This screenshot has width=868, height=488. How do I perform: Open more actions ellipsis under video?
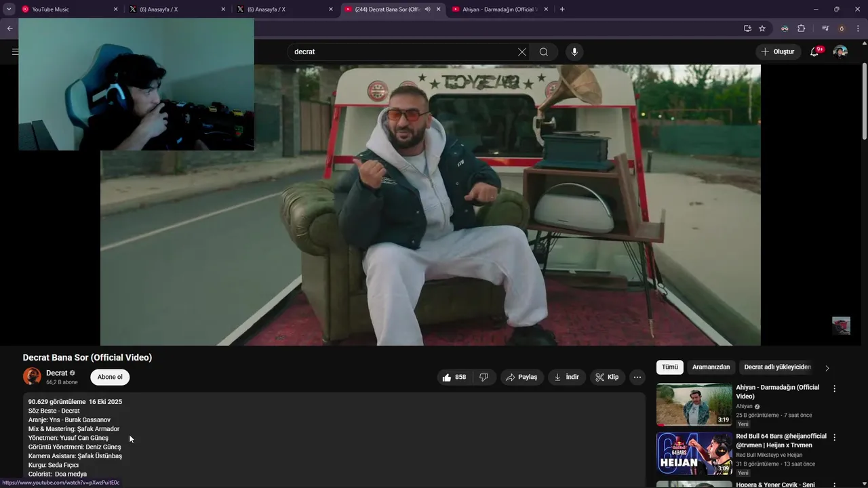pyautogui.click(x=637, y=377)
